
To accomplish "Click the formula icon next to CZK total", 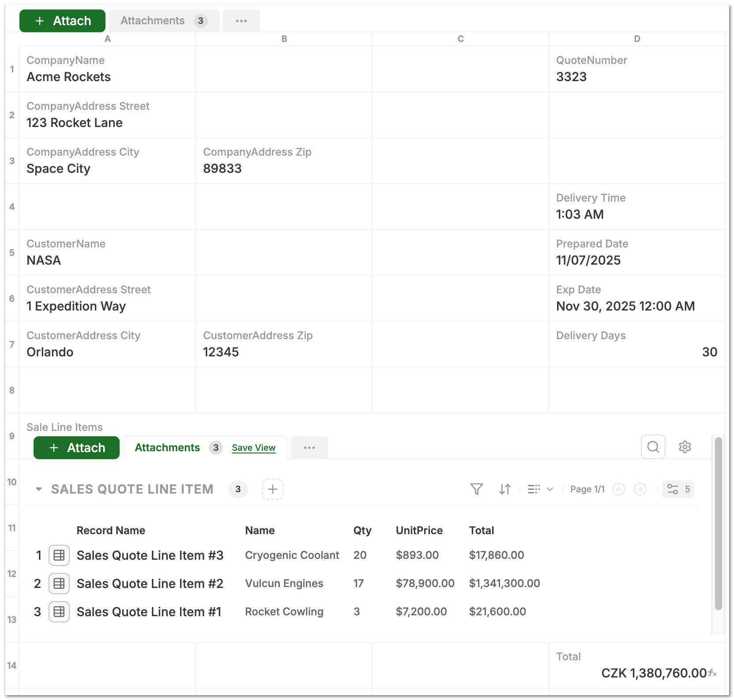I will pyautogui.click(x=712, y=674).
